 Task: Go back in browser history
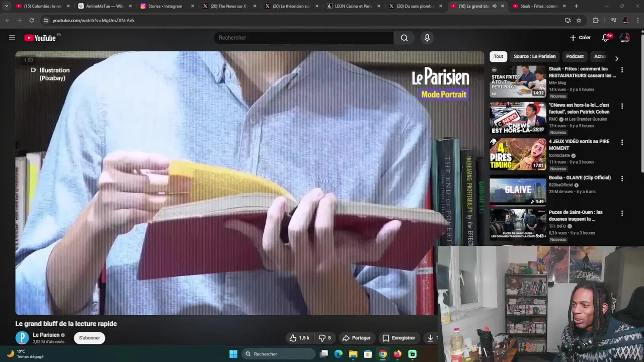[x=7, y=20]
